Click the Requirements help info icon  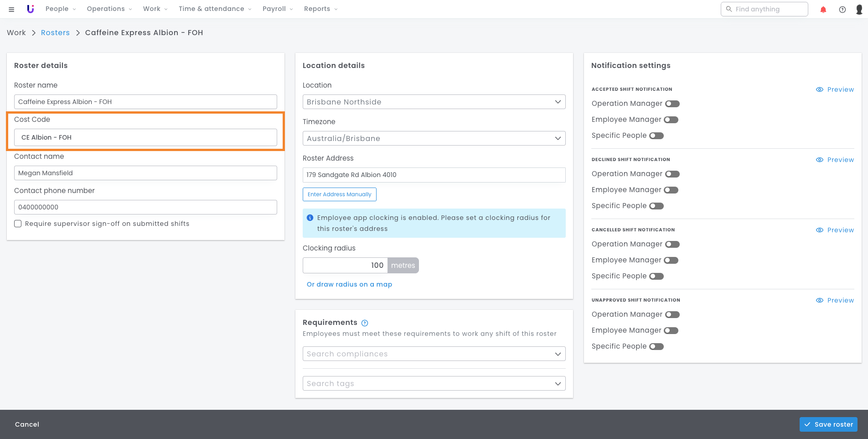(x=364, y=323)
